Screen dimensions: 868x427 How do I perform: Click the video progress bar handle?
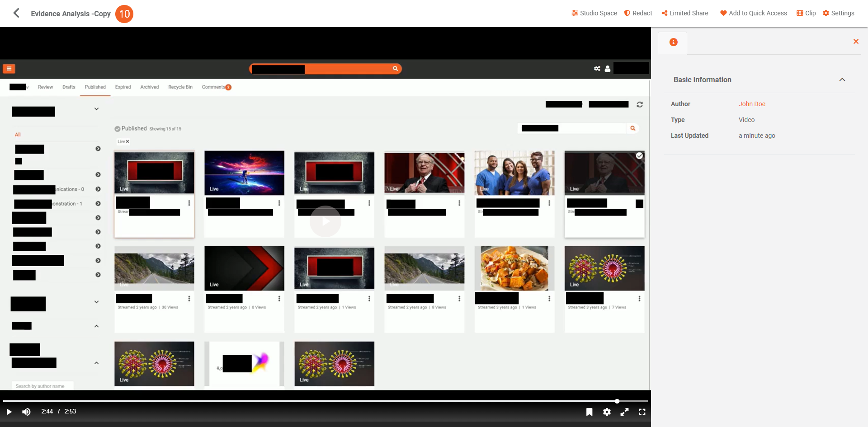(617, 401)
